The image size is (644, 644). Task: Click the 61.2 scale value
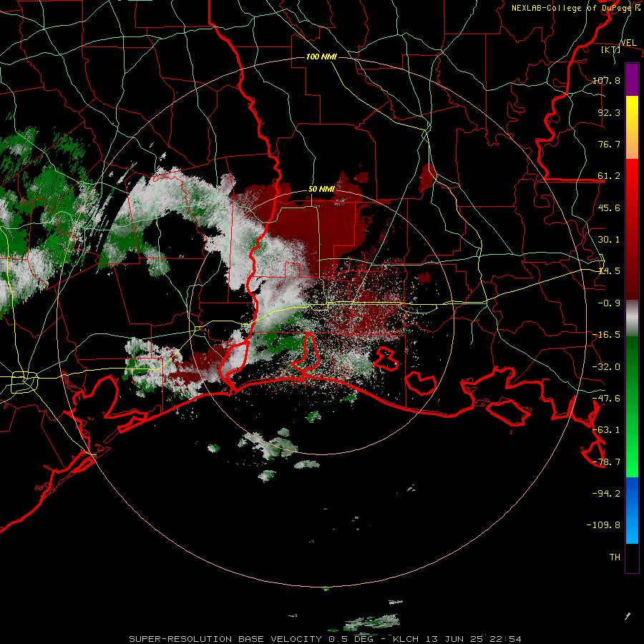(x=609, y=176)
